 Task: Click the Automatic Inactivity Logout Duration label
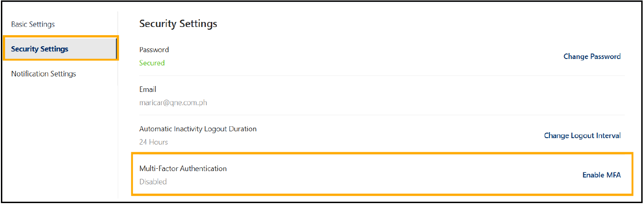click(198, 129)
